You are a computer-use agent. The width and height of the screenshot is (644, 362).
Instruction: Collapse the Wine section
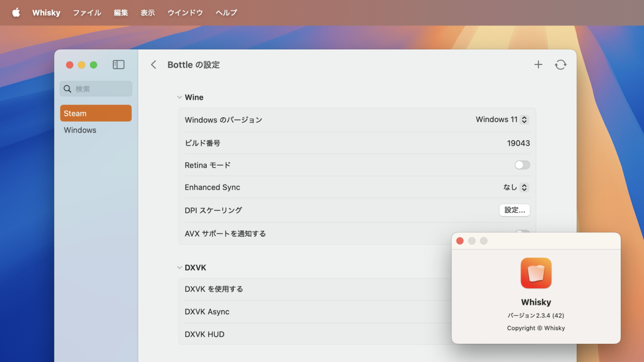(180, 98)
